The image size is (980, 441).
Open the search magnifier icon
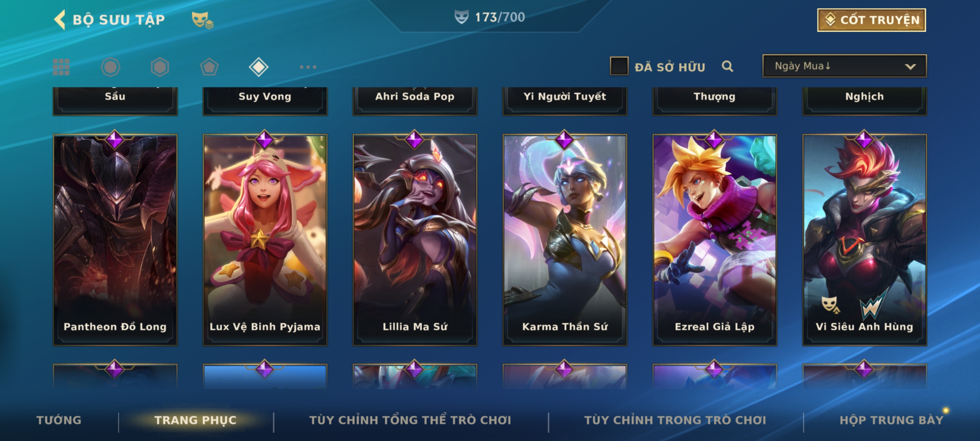727,66
